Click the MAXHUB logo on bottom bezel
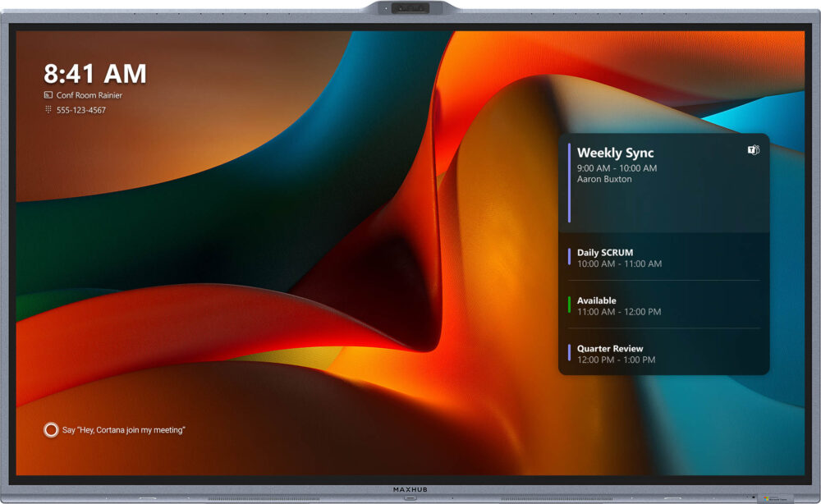 tap(410, 489)
